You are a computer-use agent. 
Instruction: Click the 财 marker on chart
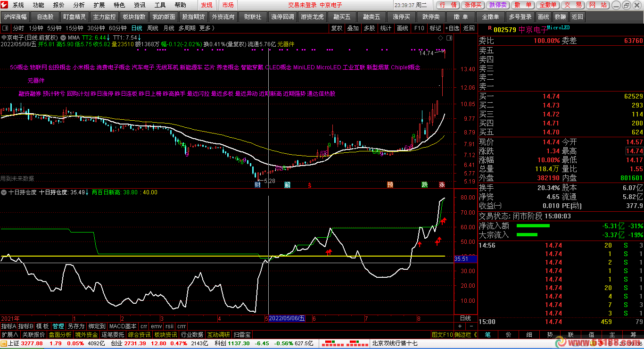coord(257,184)
